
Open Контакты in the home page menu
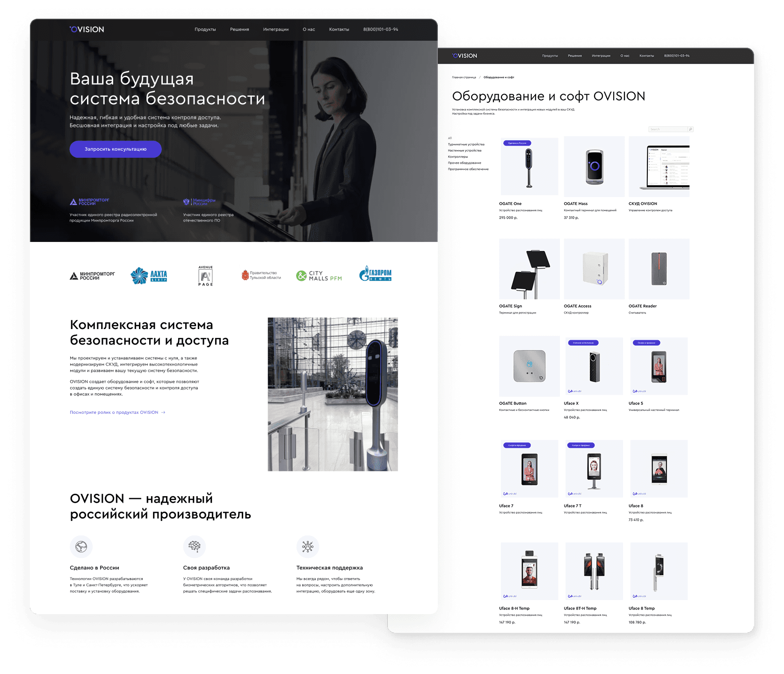(339, 29)
